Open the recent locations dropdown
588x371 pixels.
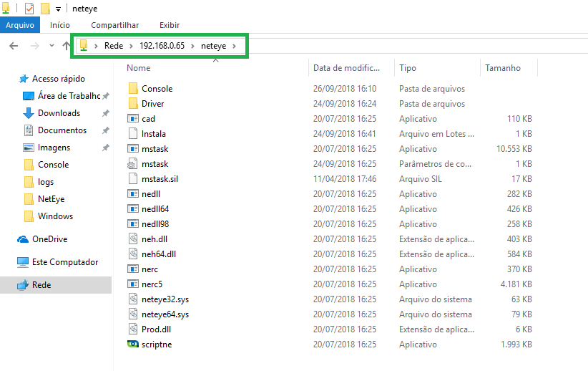52,46
